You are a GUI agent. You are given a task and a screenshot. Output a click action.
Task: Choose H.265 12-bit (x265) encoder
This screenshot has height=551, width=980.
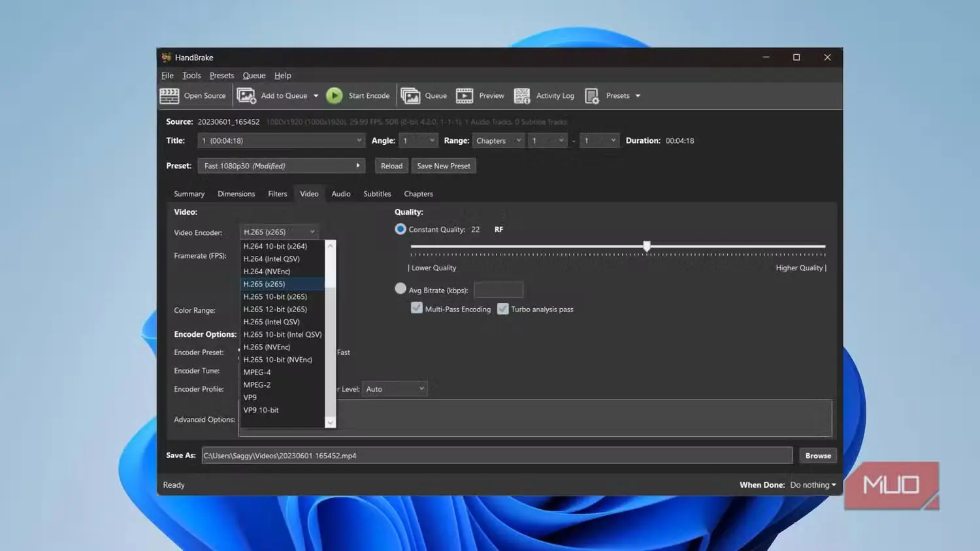coord(282,309)
